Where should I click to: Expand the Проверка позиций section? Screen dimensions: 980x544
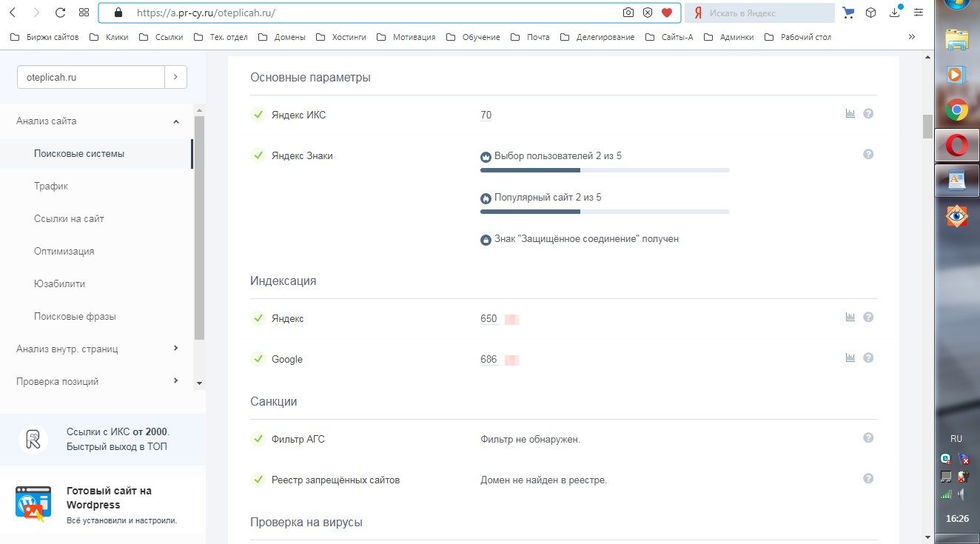coord(175,380)
